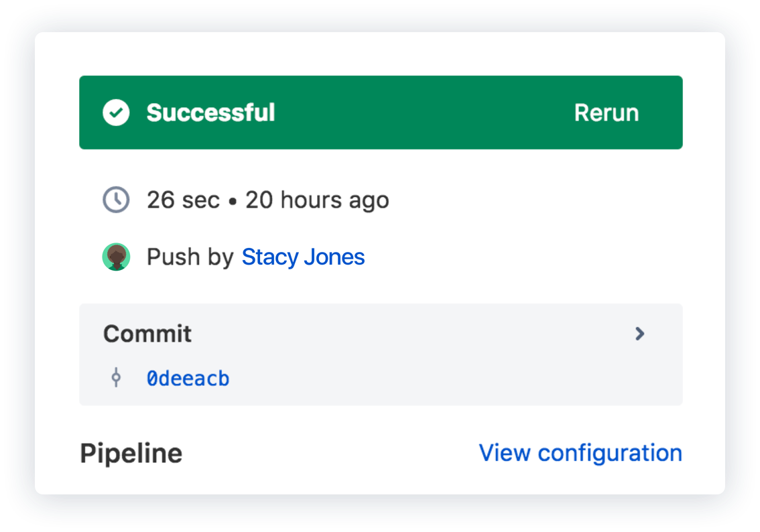This screenshot has width=760, height=532.
Task: Expand the Commit details with the chevron
Action: pos(639,334)
